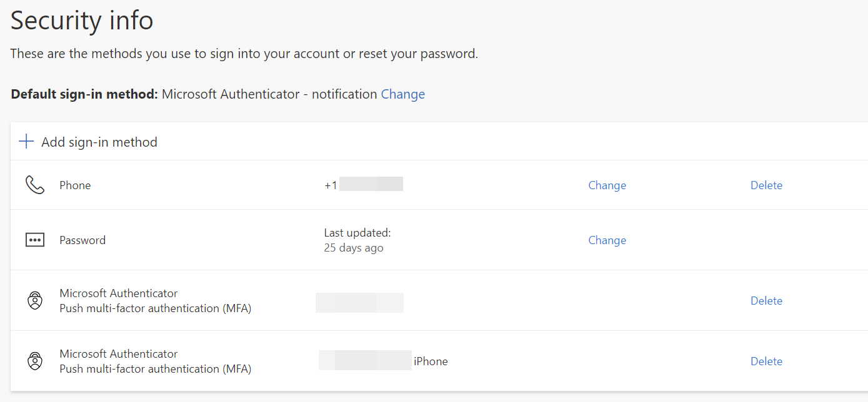Select the Microsoft Authenticator label in the iPhone row
Viewport: 868px width, 402px height.
tap(119, 354)
